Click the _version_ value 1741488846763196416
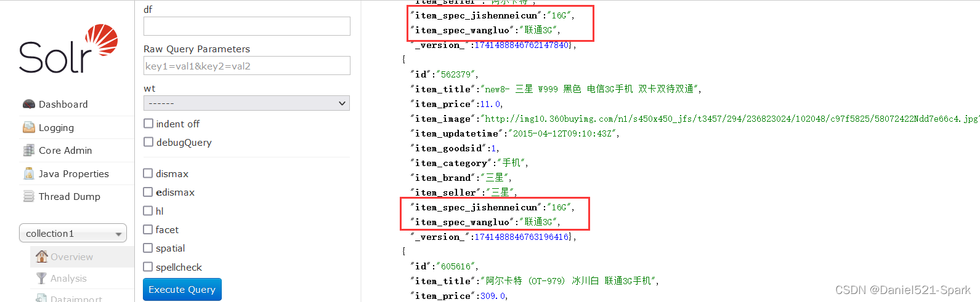This screenshot has width=980, height=302. pos(522,237)
